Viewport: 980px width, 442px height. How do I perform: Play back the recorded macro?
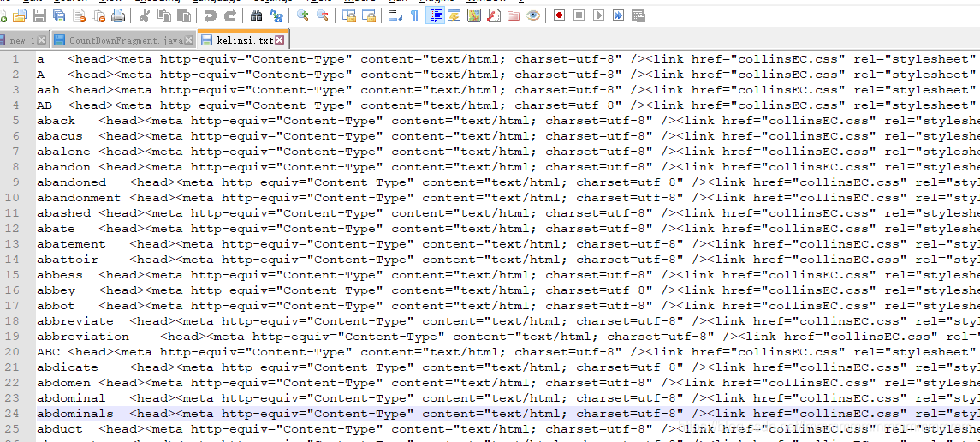click(x=599, y=15)
